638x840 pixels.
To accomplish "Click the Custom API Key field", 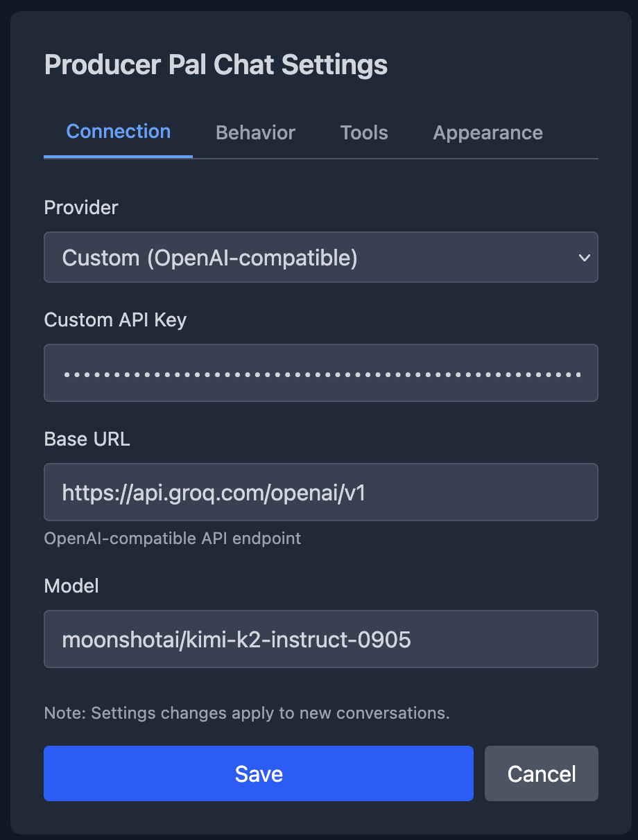I will pos(320,373).
